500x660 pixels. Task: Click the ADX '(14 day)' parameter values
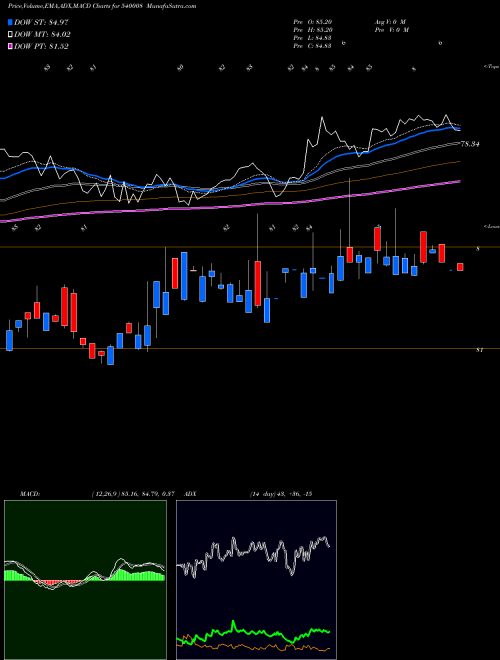(281, 494)
